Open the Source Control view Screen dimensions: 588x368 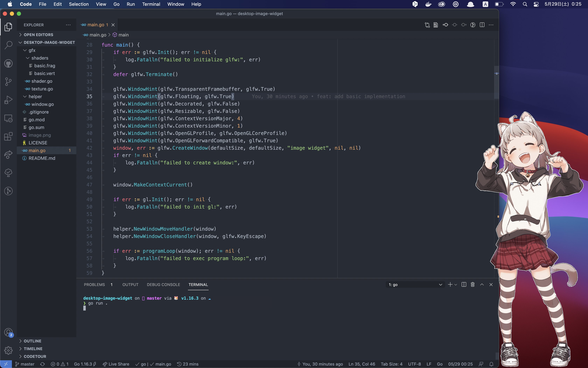[8, 81]
